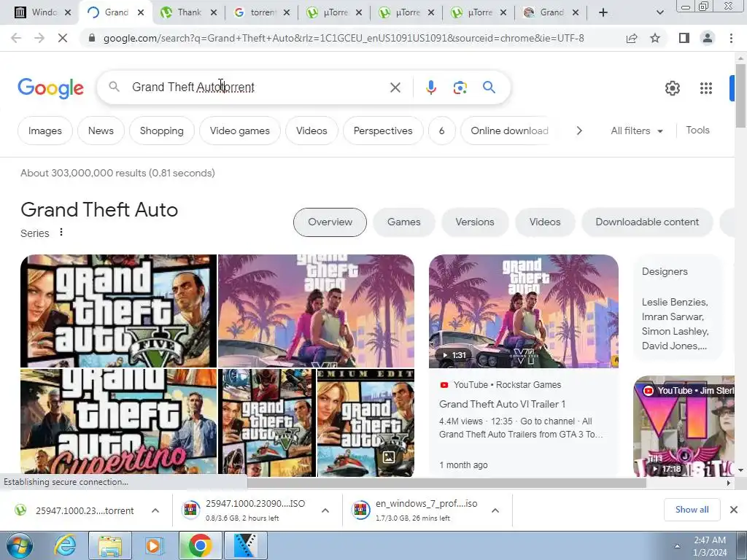Open search Tools
Screen dimensions: 747x560
pos(697,130)
